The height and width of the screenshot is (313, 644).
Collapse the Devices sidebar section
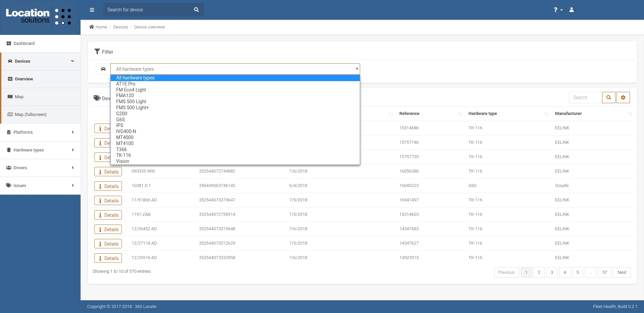coord(72,61)
